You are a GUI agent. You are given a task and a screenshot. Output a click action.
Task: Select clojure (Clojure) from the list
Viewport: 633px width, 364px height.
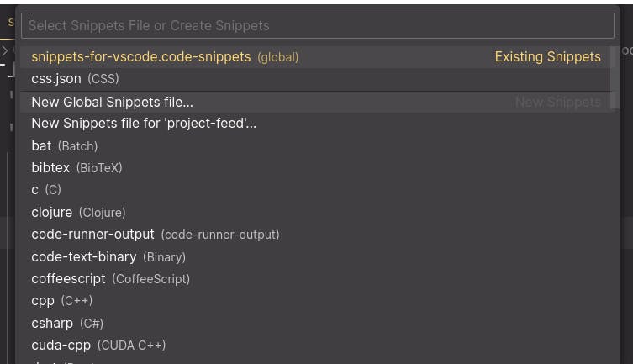coord(78,212)
